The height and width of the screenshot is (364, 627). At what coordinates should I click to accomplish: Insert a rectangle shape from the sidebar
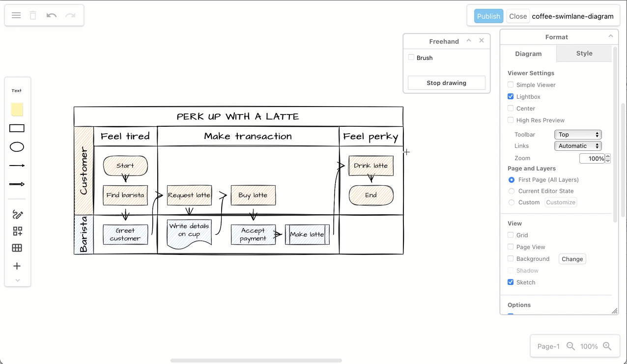(x=17, y=128)
